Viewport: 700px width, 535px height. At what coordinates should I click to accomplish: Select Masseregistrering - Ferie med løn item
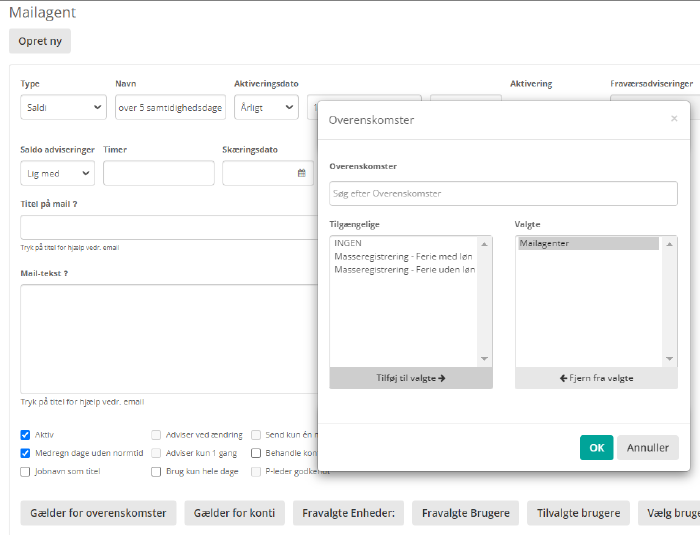(x=404, y=256)
